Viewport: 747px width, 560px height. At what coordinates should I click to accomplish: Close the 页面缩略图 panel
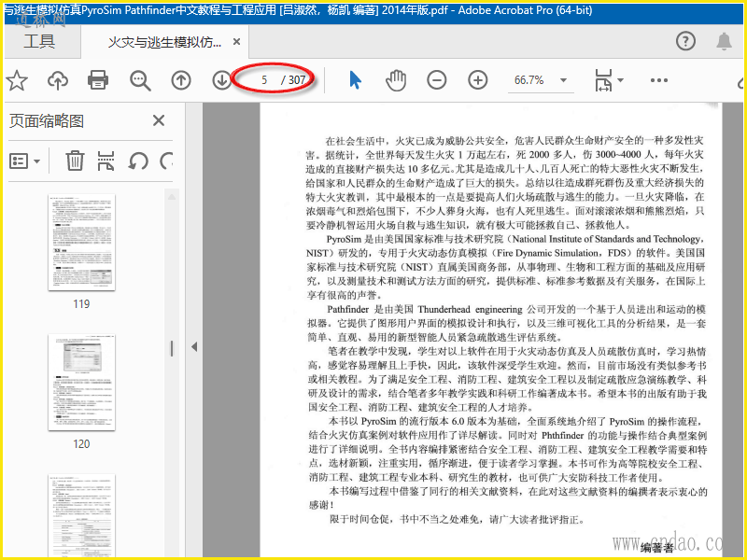click(x=159, y=120)
